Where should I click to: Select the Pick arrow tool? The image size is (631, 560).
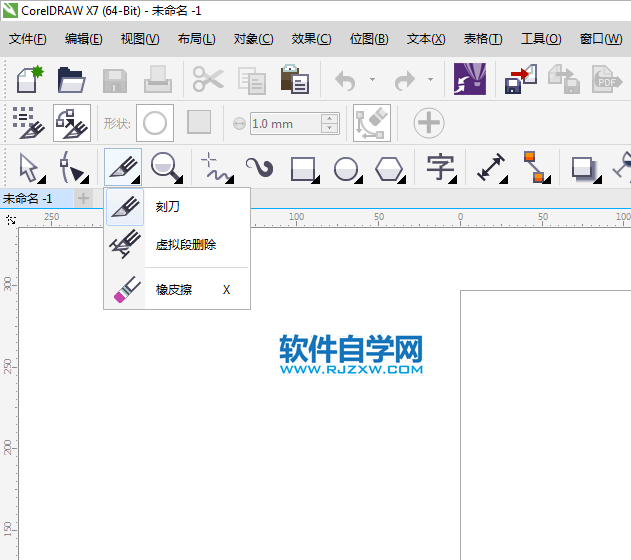31,167
